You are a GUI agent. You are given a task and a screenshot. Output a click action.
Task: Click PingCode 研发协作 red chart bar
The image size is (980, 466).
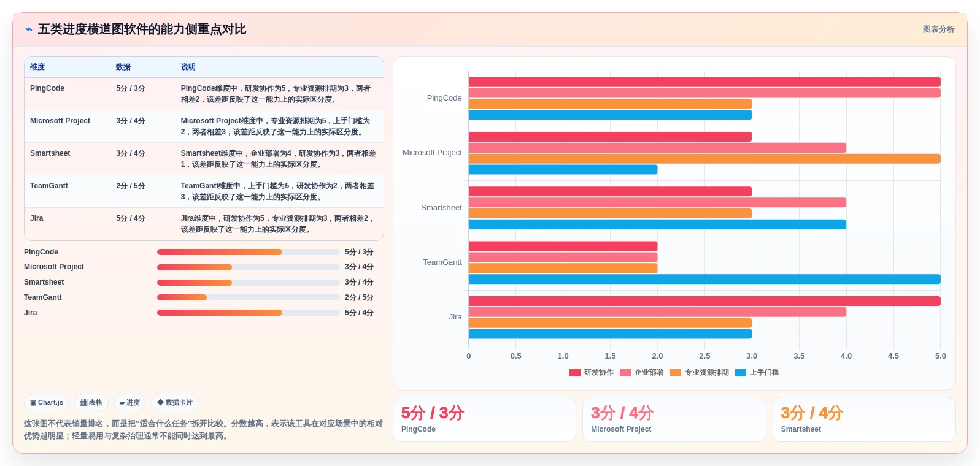tap(704, 82)
